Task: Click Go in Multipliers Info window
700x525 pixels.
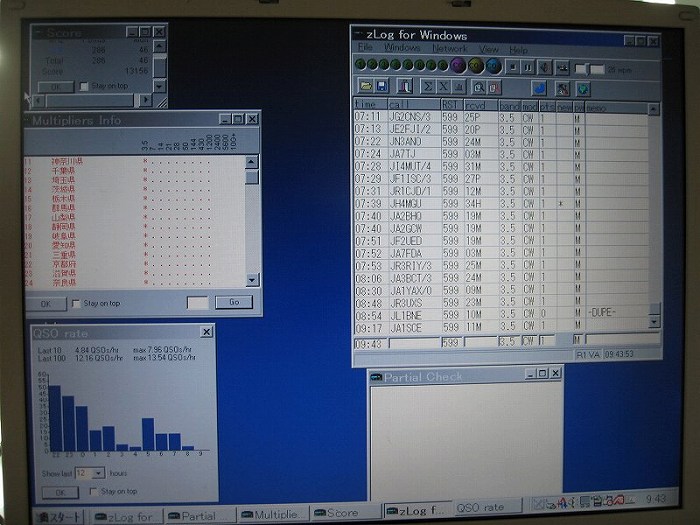Action: coord(234,302)
